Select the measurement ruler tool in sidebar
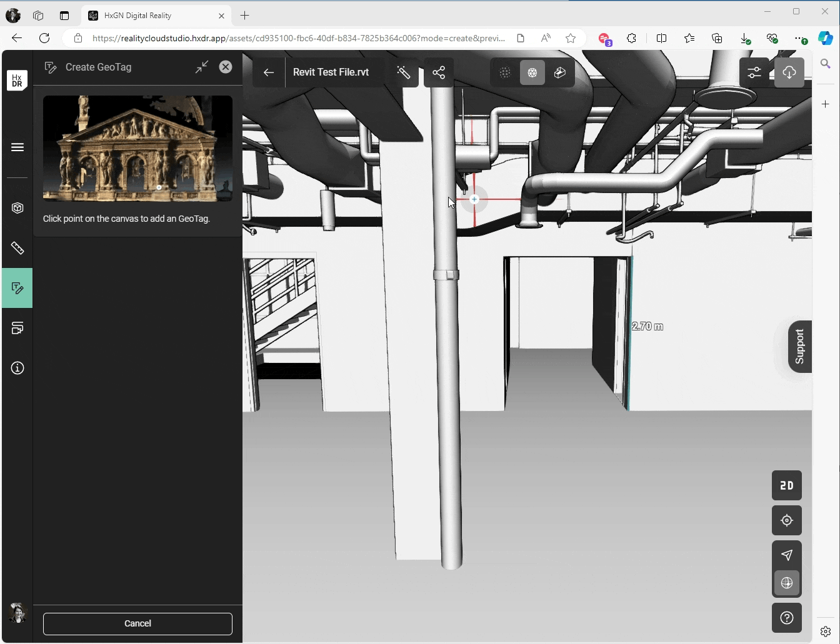 click(17, 248)
